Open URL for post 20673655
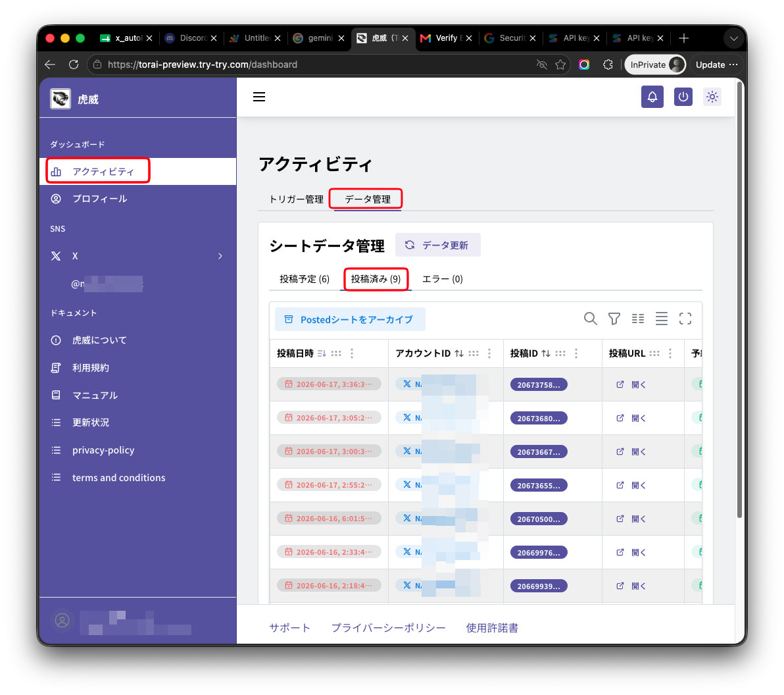 (631, 485)
